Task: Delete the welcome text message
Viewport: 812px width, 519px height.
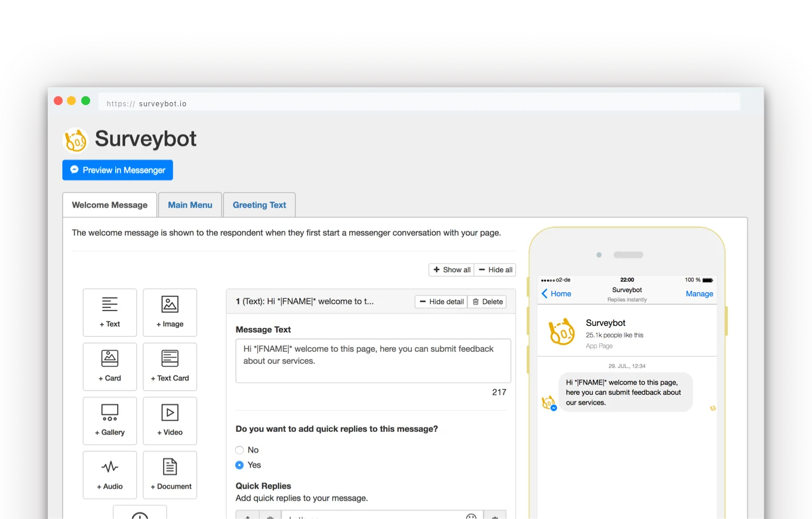Action: (x=487, y=302)
